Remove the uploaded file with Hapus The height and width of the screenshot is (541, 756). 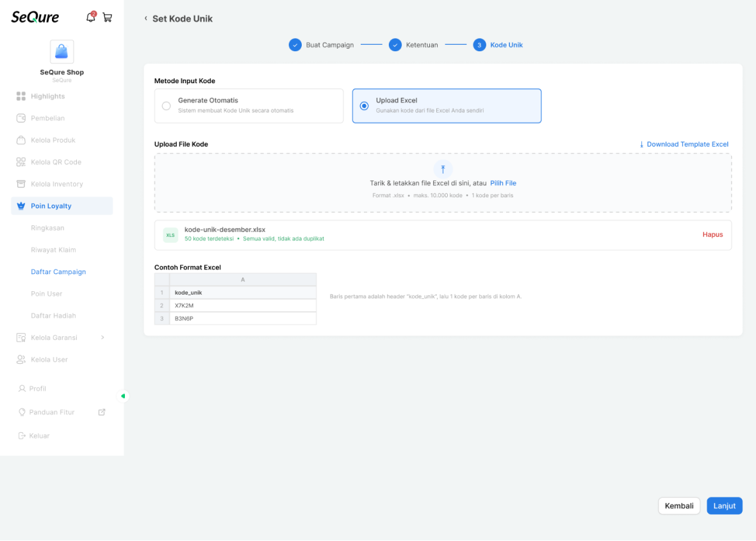[712, 234]
